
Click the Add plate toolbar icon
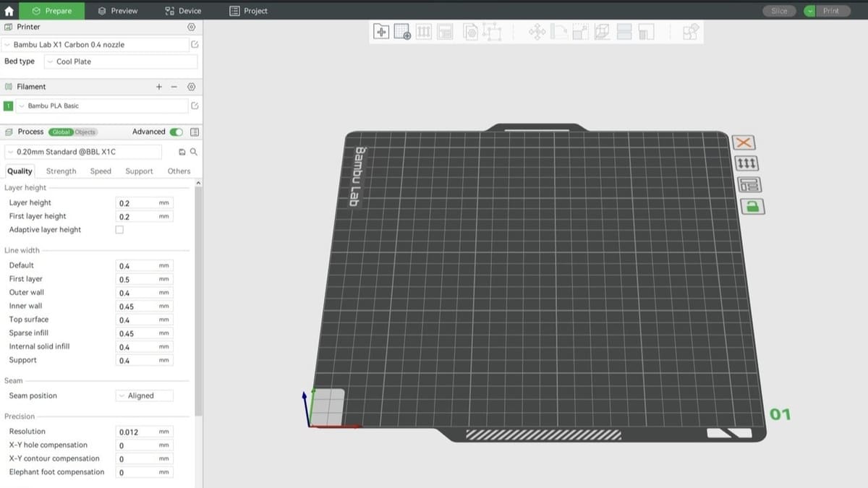tap(403, 32)
